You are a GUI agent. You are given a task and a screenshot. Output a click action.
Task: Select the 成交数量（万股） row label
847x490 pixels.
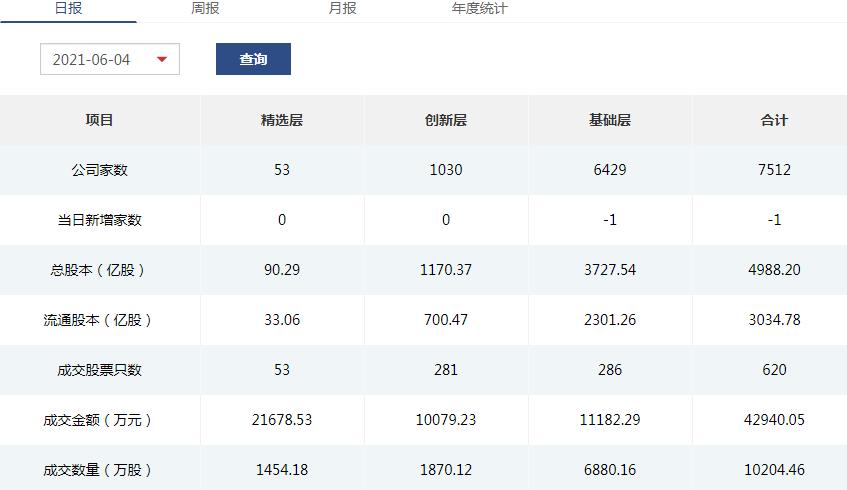coord(99,470)
